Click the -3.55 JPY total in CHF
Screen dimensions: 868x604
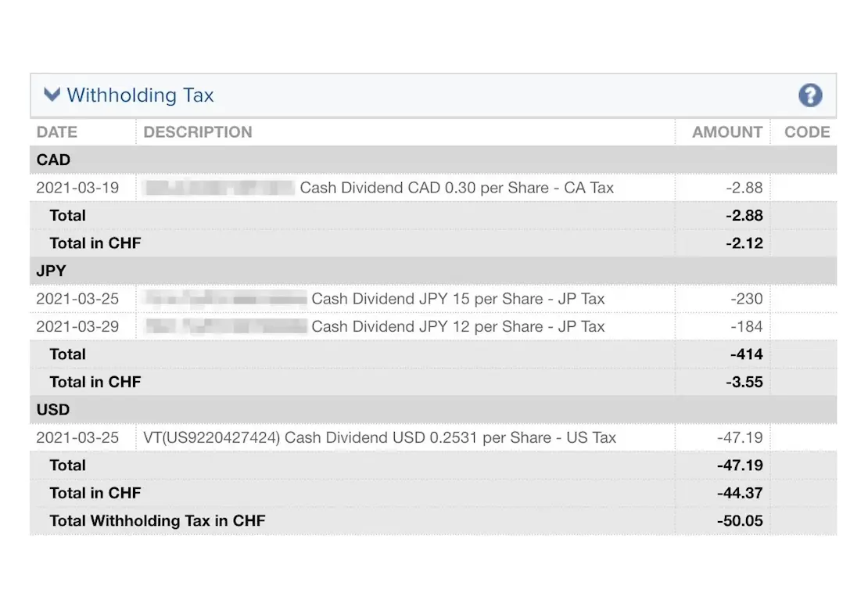[x=744, y=382]
